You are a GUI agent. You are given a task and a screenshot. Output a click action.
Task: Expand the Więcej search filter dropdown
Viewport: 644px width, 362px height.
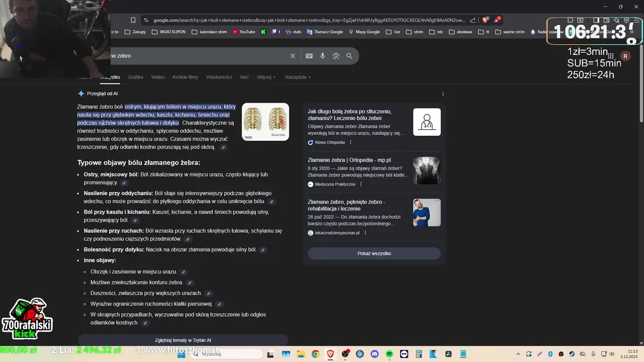[x=266, y=77]
